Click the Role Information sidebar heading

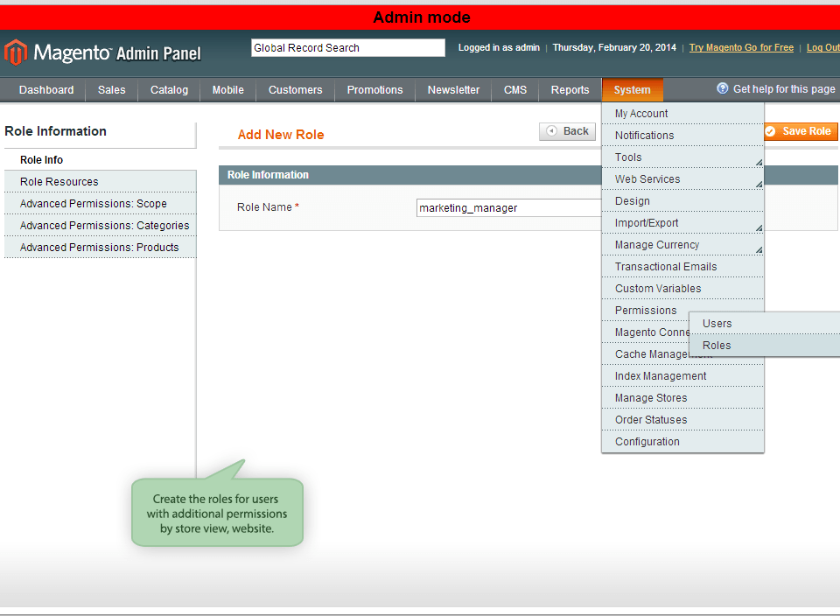(x=56, y=131)
